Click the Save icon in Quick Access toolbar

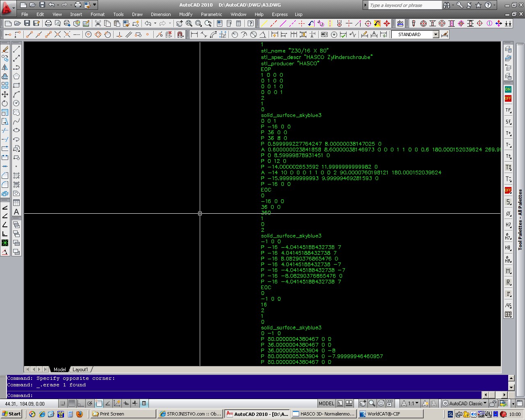(x=42, y=5)
